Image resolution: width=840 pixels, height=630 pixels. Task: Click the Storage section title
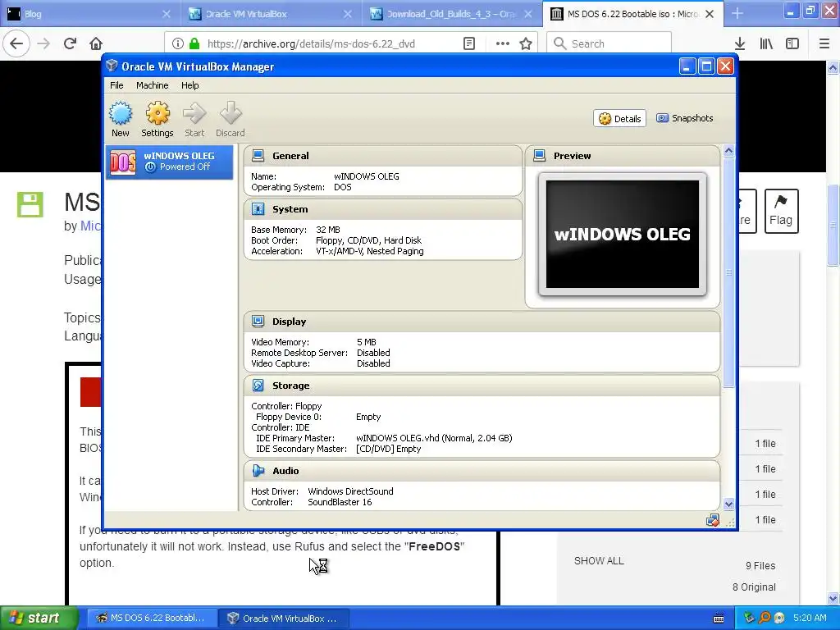291,386
